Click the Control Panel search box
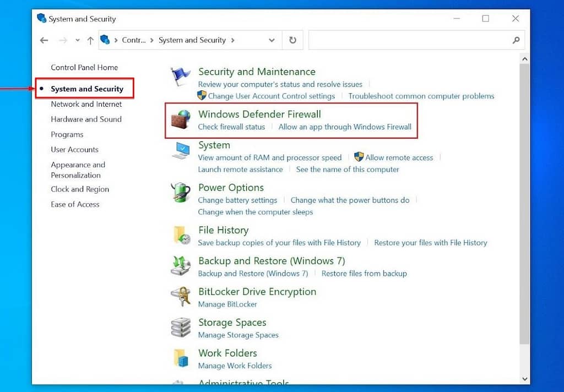Screen dimensions: 564x392 (416, 40)
